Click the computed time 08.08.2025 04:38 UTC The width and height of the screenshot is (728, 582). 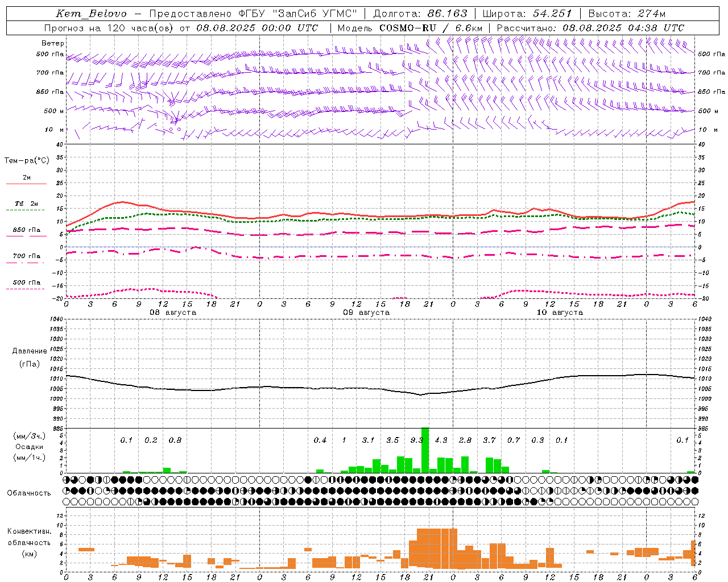point(623,28)
